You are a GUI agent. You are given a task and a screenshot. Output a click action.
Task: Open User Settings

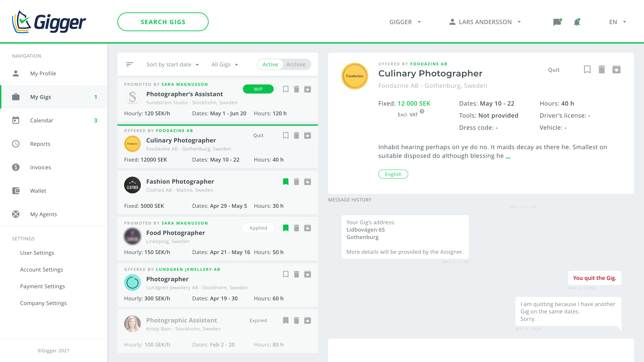click(x=37, y=253)
